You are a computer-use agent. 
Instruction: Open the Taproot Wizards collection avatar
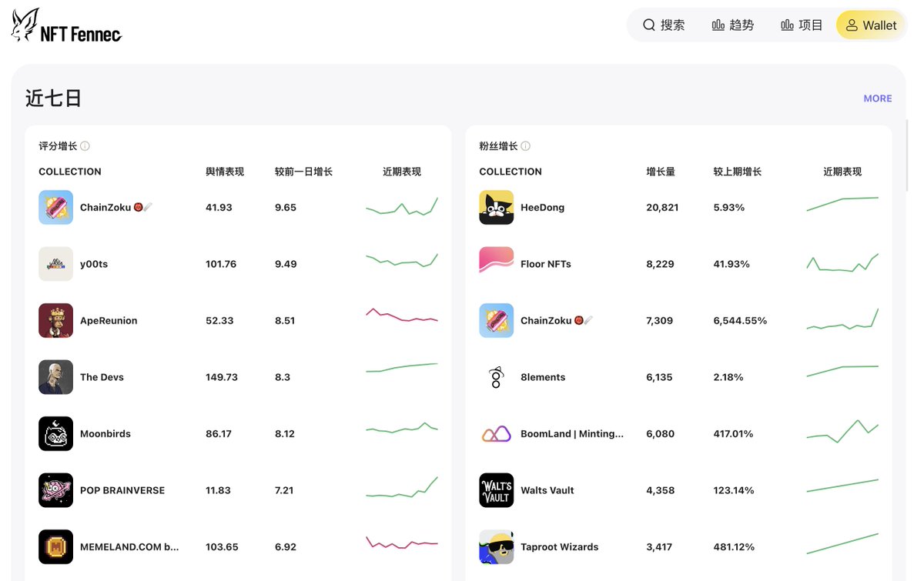(x=496, y=547)
